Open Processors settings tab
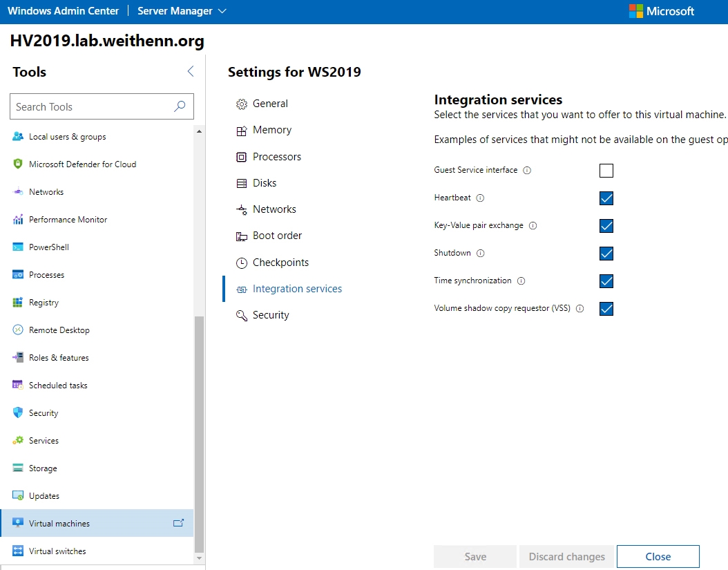Viewport: 728px width, 570px height. (269, 157)
